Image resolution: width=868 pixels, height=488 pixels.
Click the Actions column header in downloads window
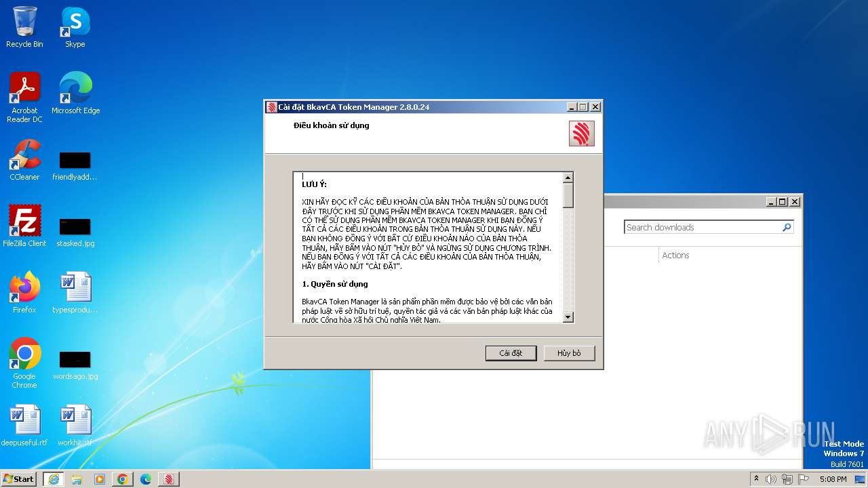675,256
